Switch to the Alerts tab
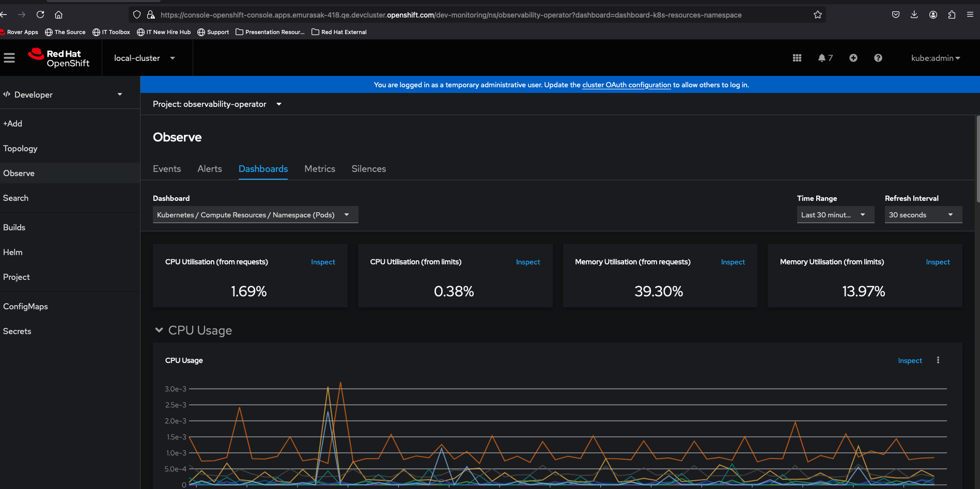The image size is (980, 489). tap(209, 169)
